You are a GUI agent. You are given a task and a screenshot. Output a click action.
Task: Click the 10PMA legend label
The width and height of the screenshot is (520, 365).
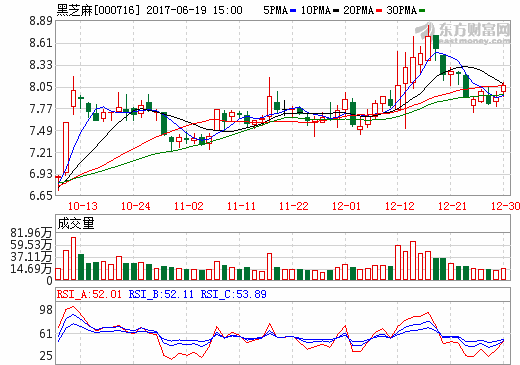[316, 10]
